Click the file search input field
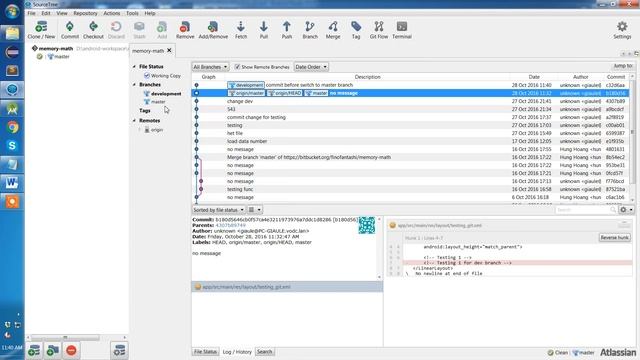The image size is (640, 360). 586,210
